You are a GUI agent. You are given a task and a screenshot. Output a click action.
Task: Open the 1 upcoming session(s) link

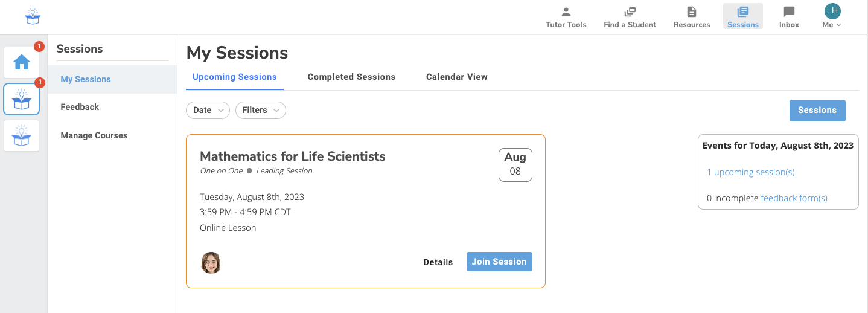tap(751, 172)
